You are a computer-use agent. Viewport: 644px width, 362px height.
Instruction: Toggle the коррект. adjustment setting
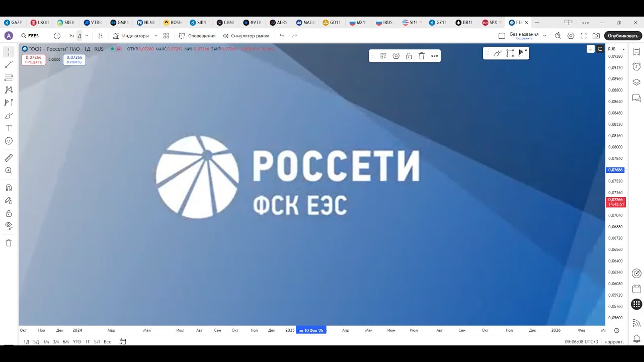pos(614,342)
